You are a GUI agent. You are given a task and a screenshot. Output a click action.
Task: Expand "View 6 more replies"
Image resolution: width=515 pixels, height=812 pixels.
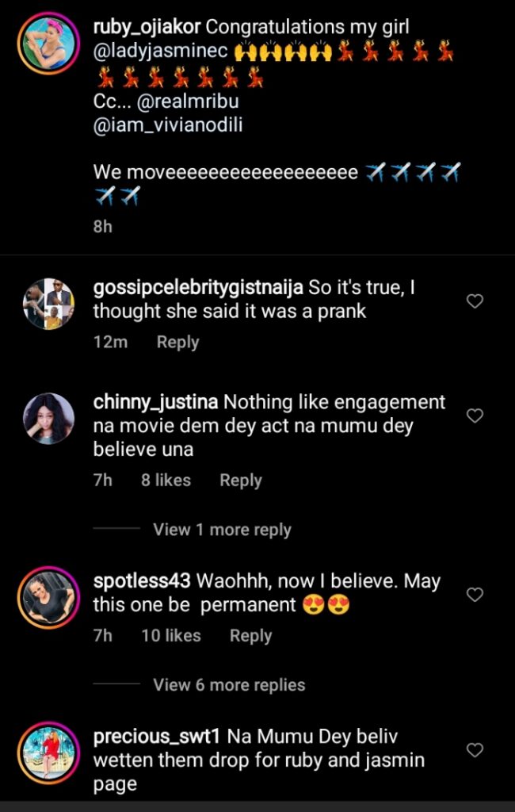(229, 685)
